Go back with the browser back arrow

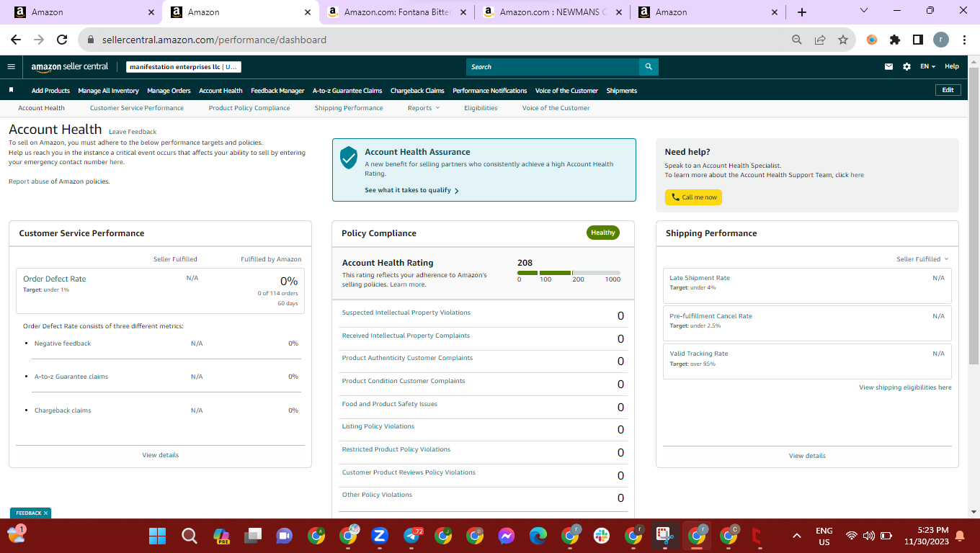click(x=16, y=40)
